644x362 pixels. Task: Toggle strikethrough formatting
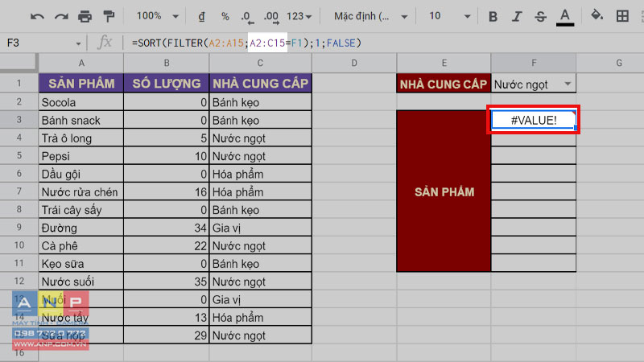click(540, 16)
